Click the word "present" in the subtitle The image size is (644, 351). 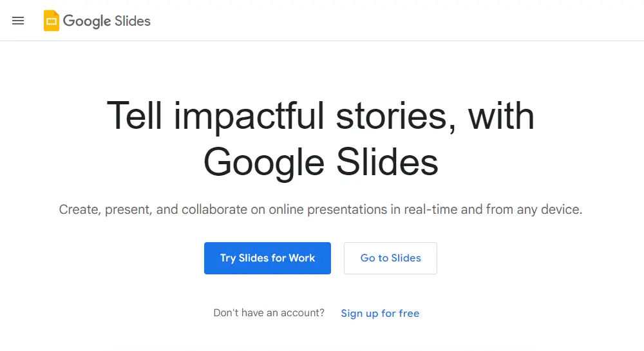(x=132, y=210)
